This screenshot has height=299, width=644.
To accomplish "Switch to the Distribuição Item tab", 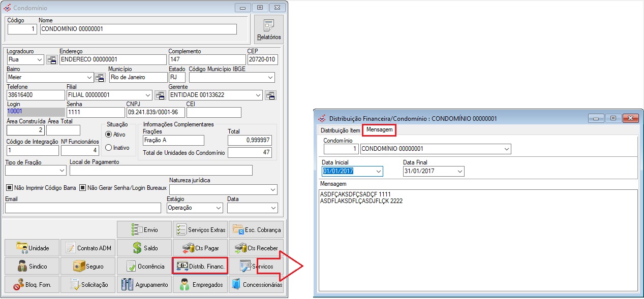I will click(x=340, y=130).
